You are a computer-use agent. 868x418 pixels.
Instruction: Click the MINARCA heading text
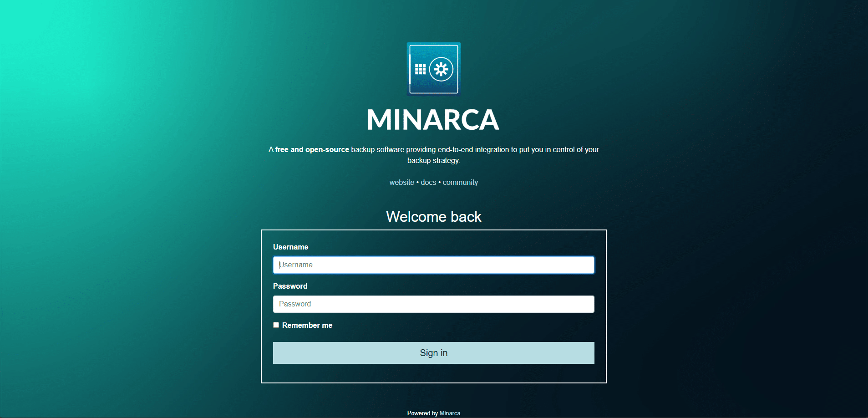433,120
